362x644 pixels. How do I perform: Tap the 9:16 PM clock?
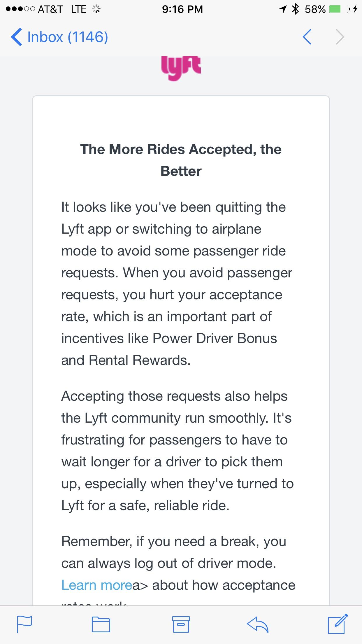(x=182, y=9)
